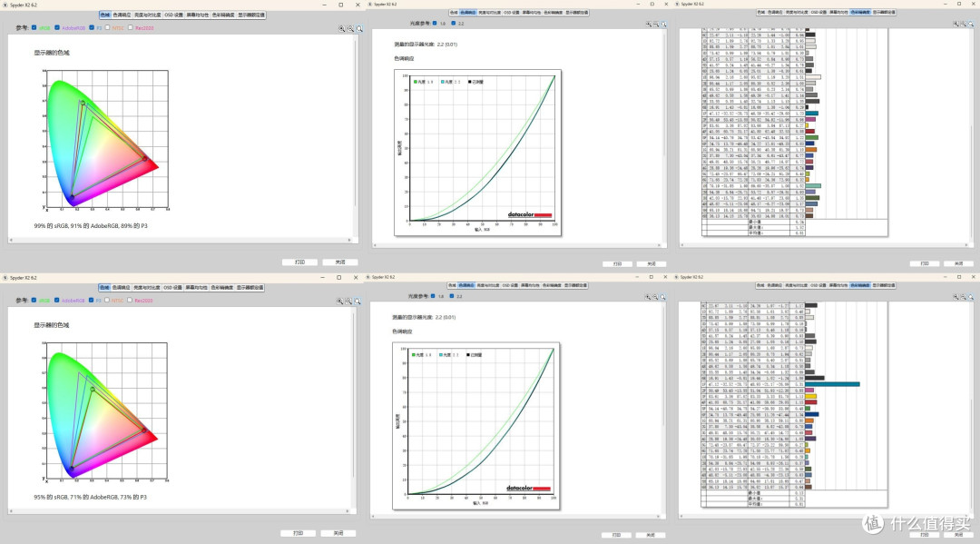Toggle gamma 2.2 reference in upper tone window
Screen dimensions: 980x544
pyautogui.click(x=453, y=23)
